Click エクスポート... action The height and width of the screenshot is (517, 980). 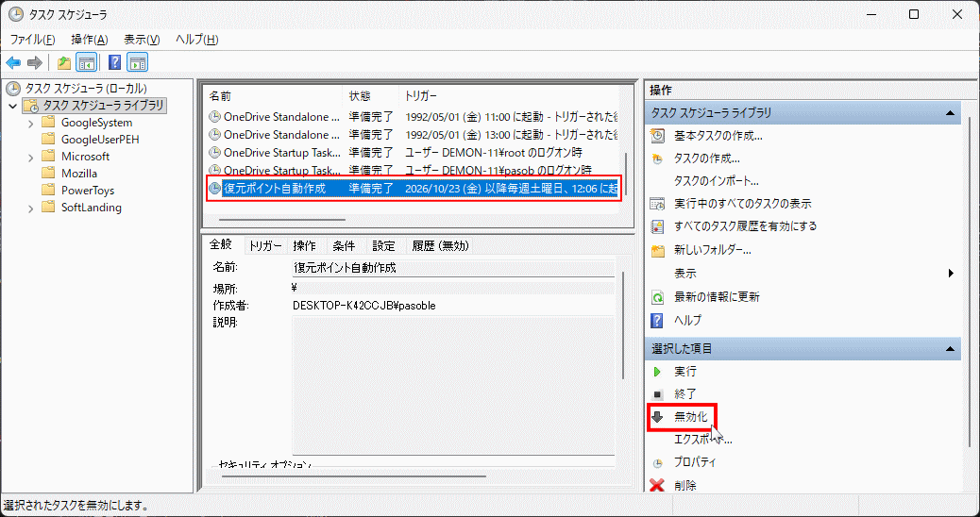pos(703,440)
